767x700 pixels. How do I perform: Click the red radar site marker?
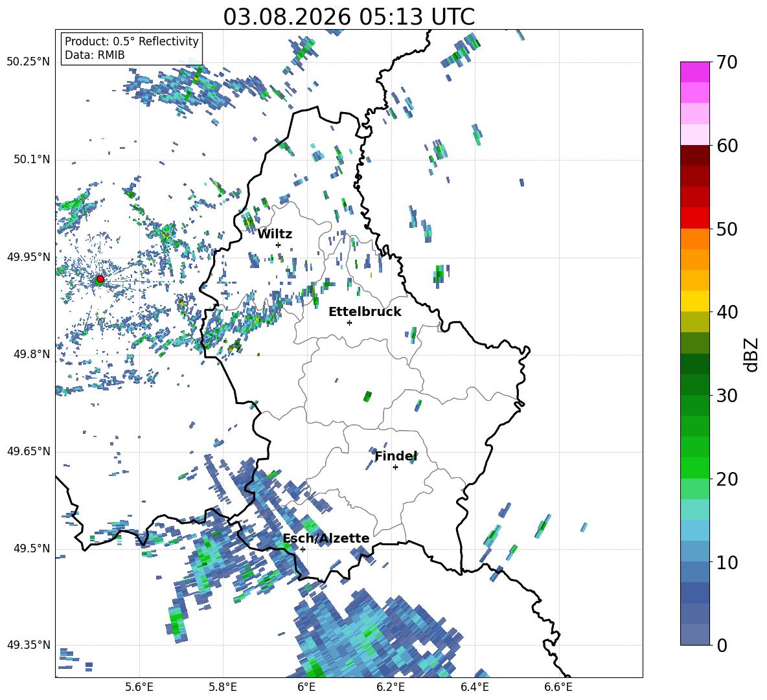tap(100, 278)
